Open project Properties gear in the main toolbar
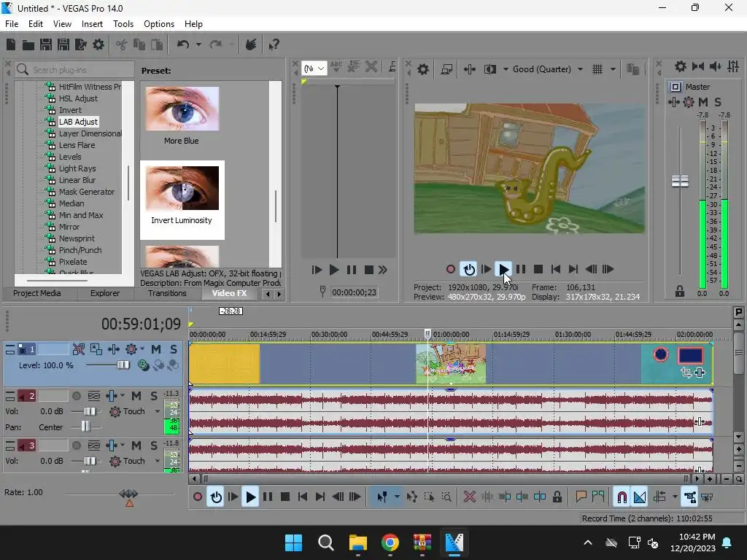Viewport: 747px width, 560px height. (98, 44)
